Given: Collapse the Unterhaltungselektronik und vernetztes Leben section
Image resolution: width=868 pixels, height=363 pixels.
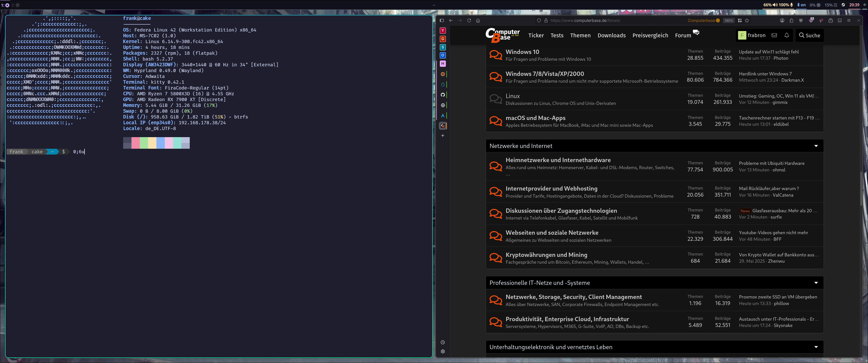Looking at the screenshot, I should [x=816, y=347].
